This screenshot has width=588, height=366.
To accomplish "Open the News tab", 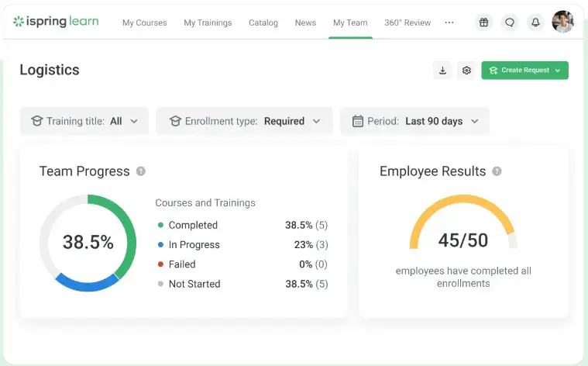I will pyautogui.click(x=306, y=23).
